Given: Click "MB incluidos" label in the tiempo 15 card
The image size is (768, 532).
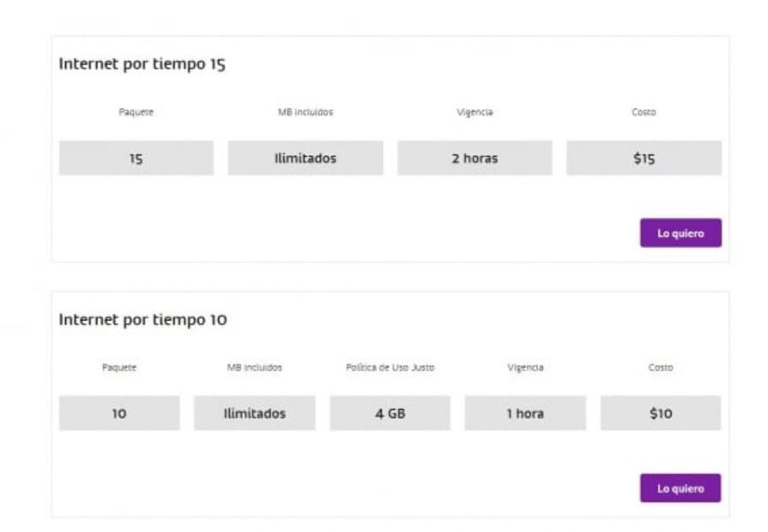Looking at the screenshot, I should pyautogui.click(x=305, y=112).
